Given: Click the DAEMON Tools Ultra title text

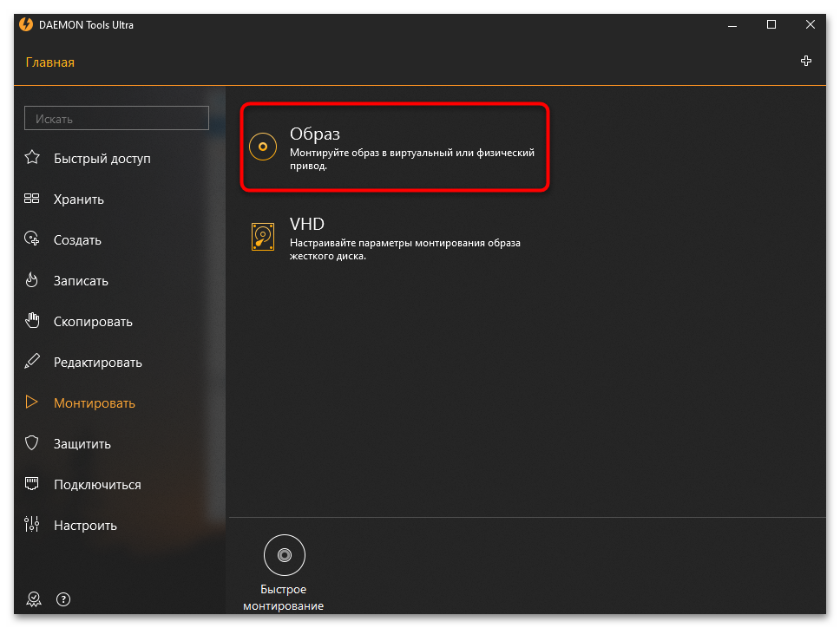Looking at the screenshot, I should point(86,25).
